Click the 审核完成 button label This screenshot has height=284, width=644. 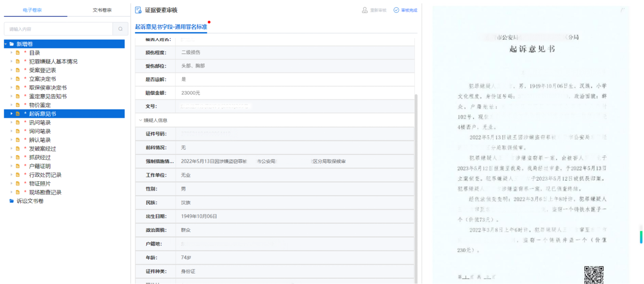coord(409,11)
